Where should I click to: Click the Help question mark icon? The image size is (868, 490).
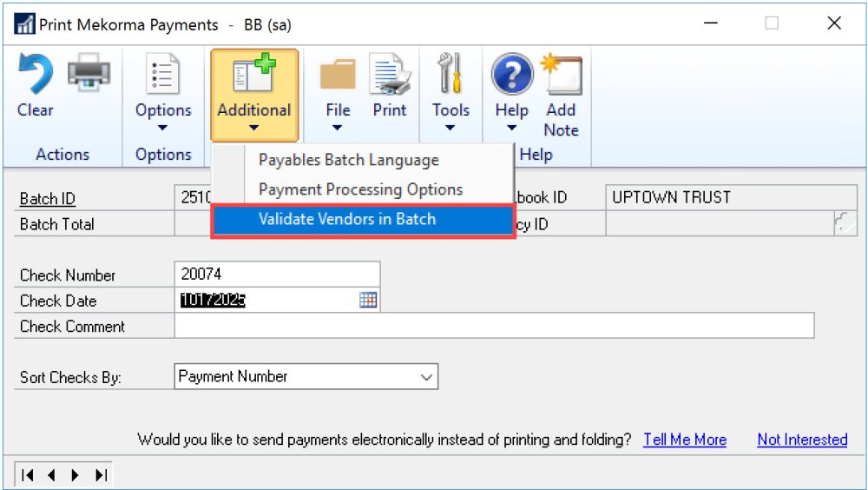coord(512,74)
